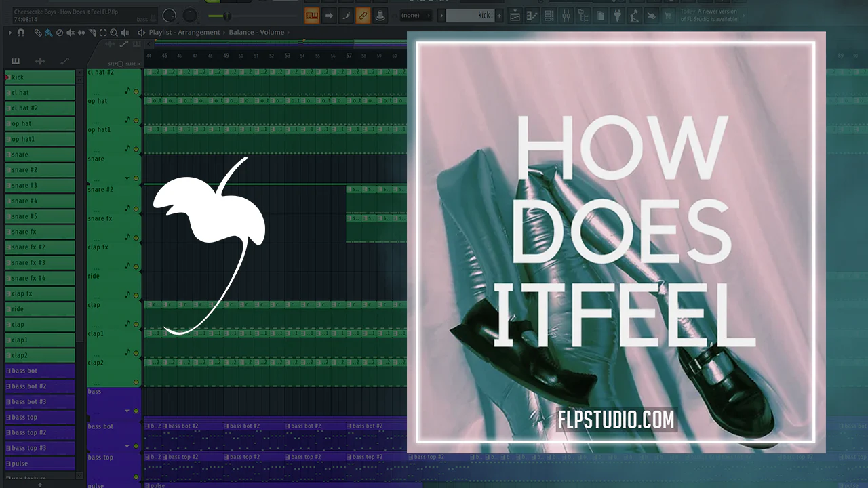Click the tempo tapper icon
This screenshot has width=868, height=488.
634,15
